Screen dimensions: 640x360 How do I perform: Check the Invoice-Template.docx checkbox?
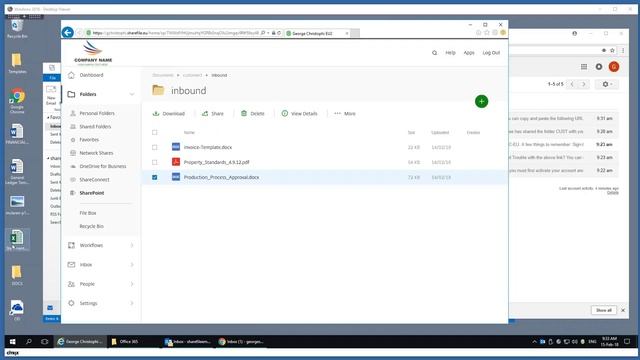(154, 147)
